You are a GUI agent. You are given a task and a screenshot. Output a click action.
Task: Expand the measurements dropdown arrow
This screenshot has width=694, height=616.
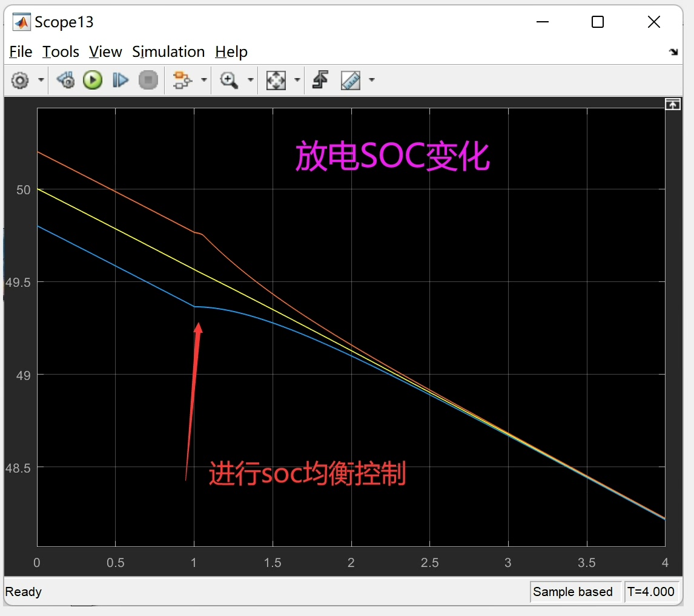pyautogui.click(x=372, y=80)
